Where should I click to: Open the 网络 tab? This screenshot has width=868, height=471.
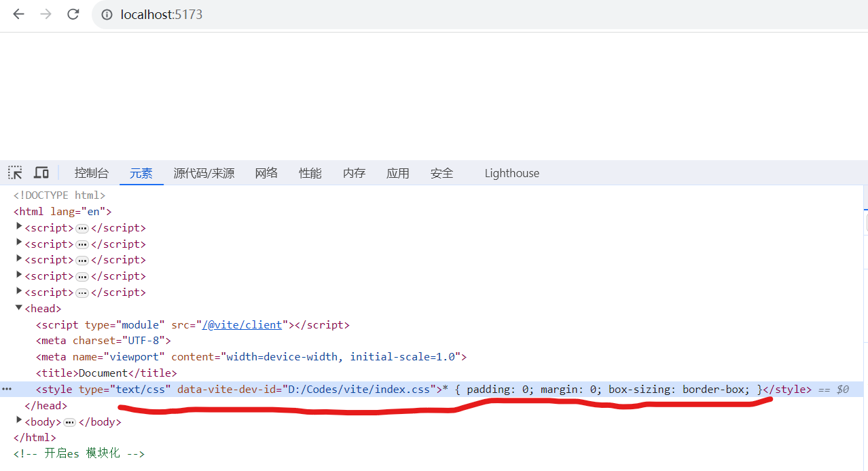[x=266, y=173]
